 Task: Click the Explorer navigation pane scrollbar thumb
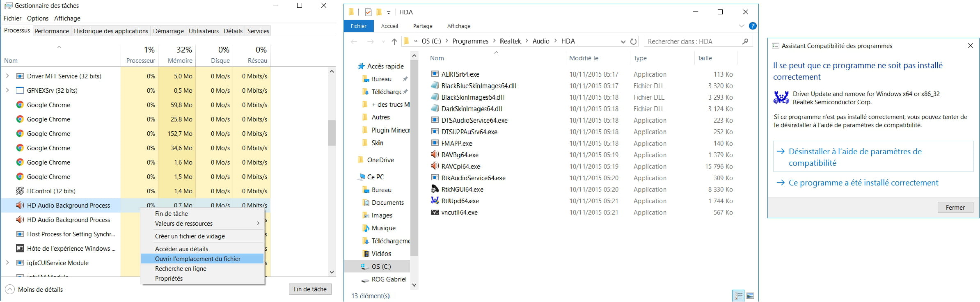[x=414, y=158]
